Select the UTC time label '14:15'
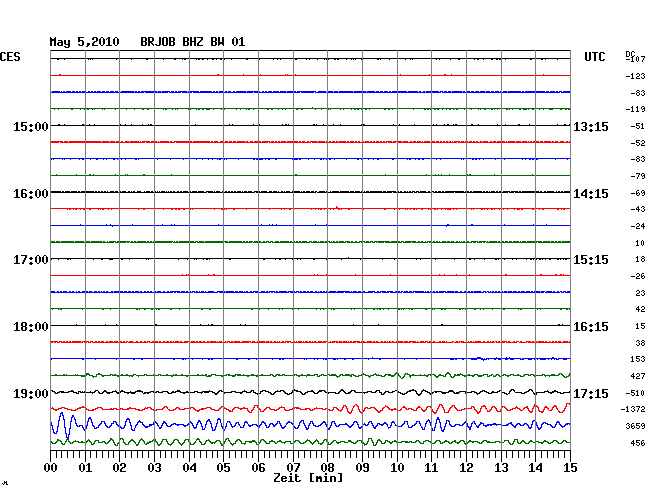The height and width of the screenshot is (494, 650). (591, 194)
